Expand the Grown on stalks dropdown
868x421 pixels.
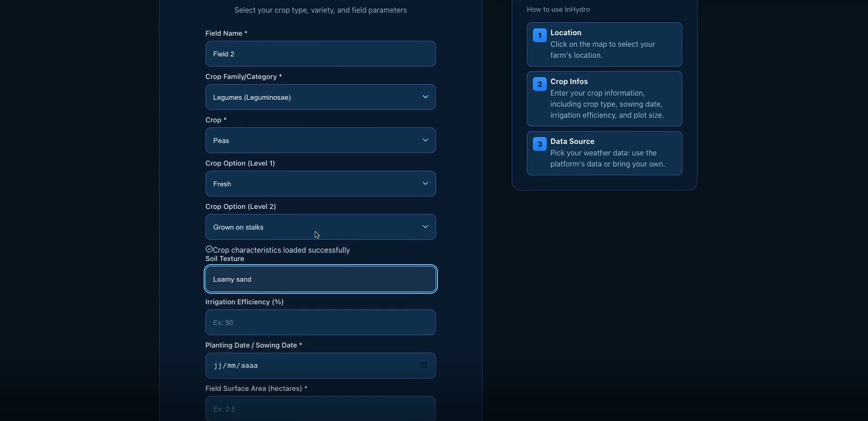[320, 227]
